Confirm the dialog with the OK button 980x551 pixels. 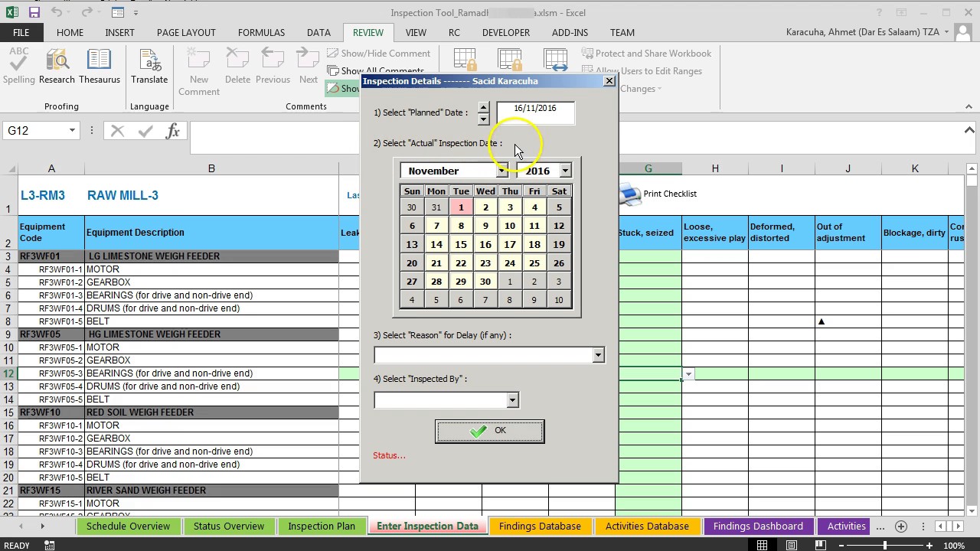tap(490, 431)
